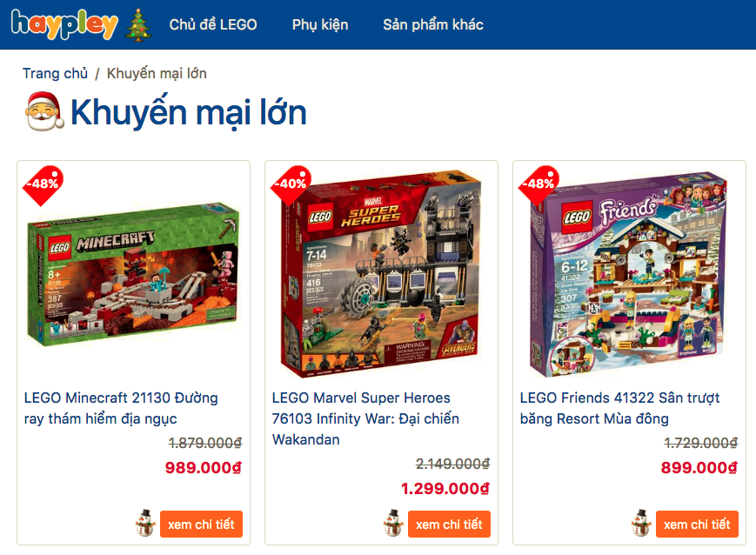Click the LEGO Minecraft box image
756x555 pixels.
[x=134, y=274]
